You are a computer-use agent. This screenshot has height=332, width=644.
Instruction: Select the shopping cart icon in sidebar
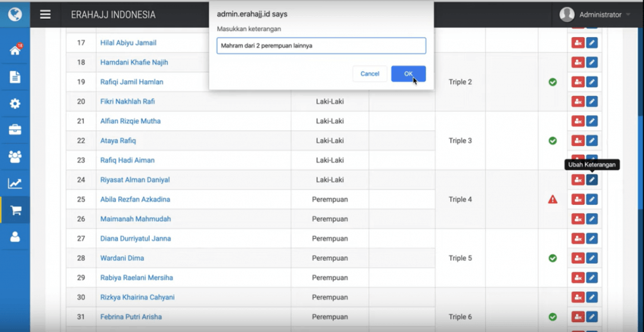[x=14, y=210]
